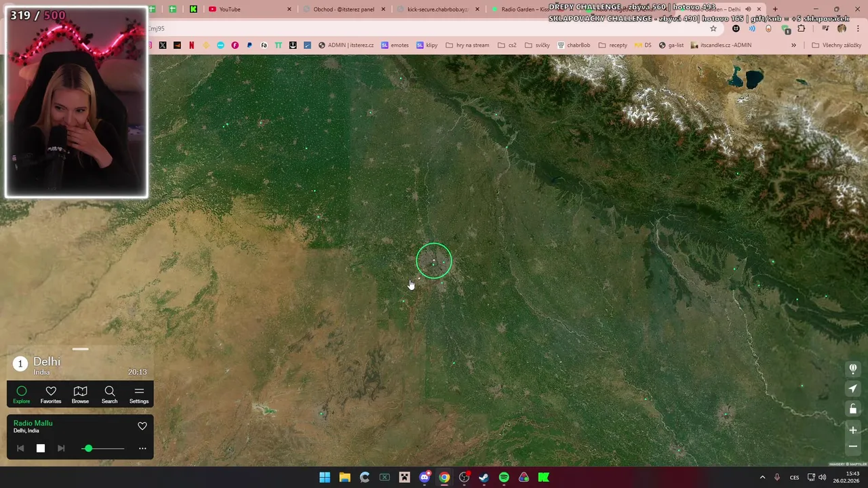
Task: Skip to the previous station
Action: (20, 448)
